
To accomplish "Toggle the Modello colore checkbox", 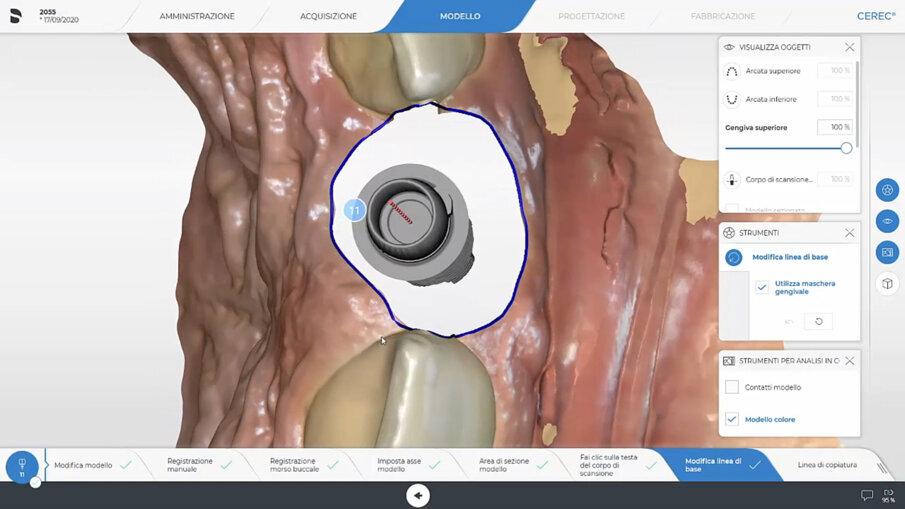I will 732,419.
